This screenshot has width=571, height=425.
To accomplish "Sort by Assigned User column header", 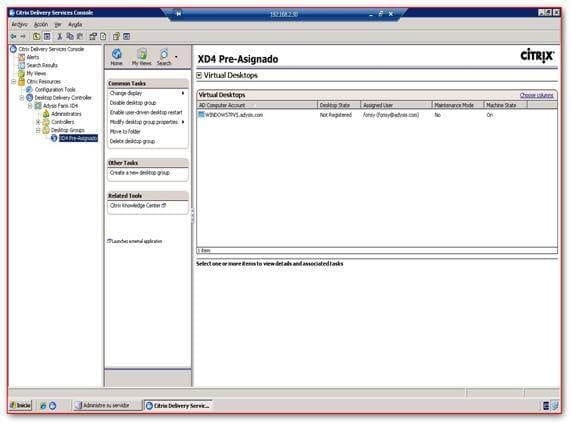I will tap(396, 105).
